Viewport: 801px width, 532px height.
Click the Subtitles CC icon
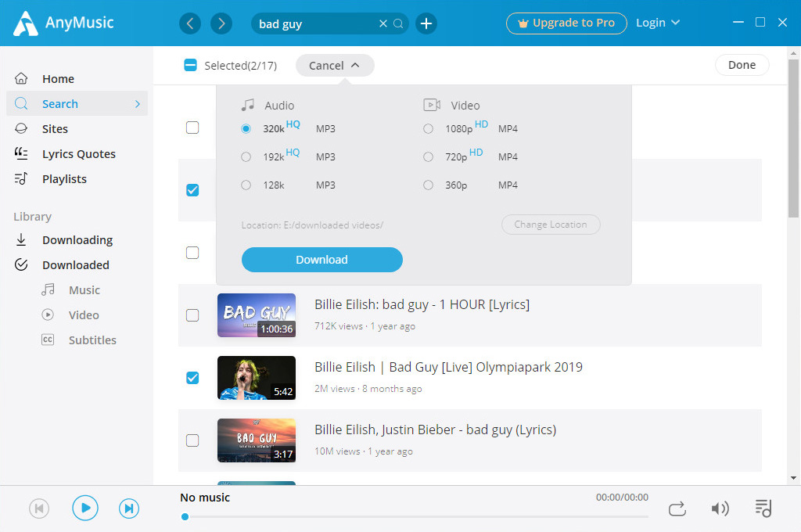48,340
